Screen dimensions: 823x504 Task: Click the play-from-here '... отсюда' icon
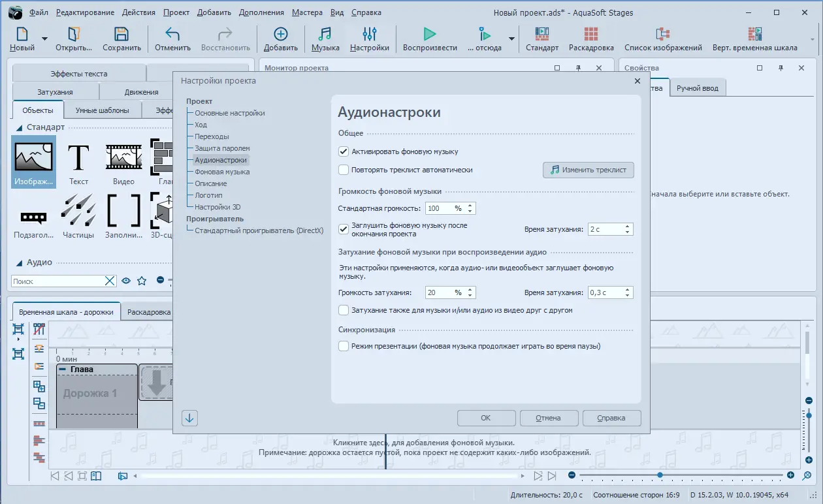[x=485, y=34]
